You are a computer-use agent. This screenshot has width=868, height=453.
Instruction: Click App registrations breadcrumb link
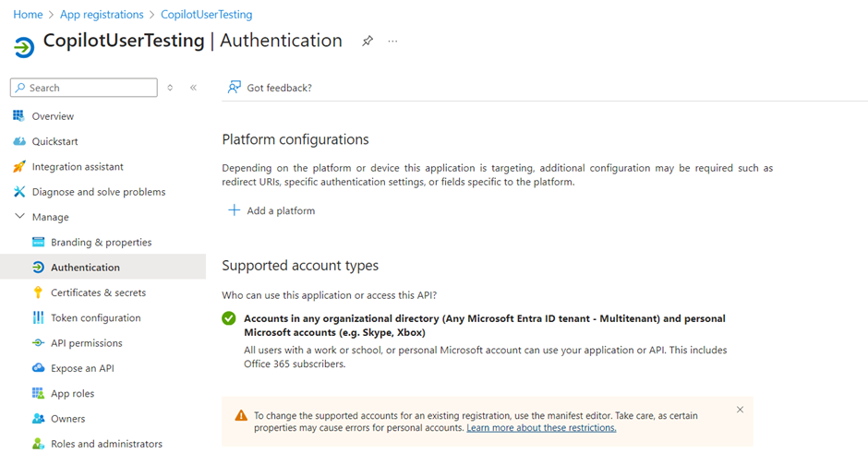pyautogui.click(x=102, y=15)
